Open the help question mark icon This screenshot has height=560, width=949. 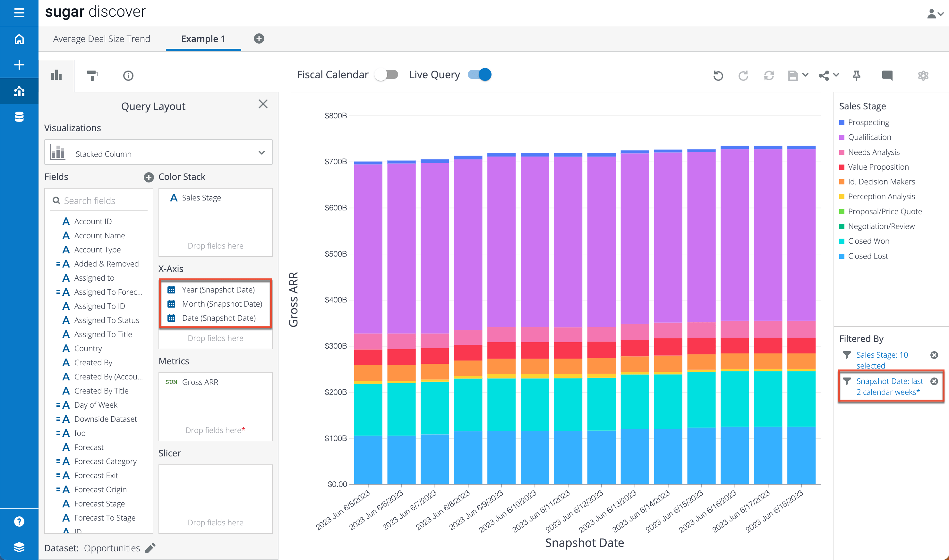(x=19, y=522)
